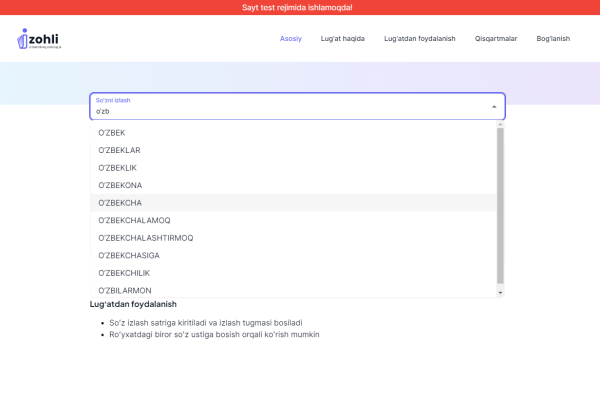Pick O'ZBEKCHALASHTIRMOQ suggestion

[x=145, y=238]
